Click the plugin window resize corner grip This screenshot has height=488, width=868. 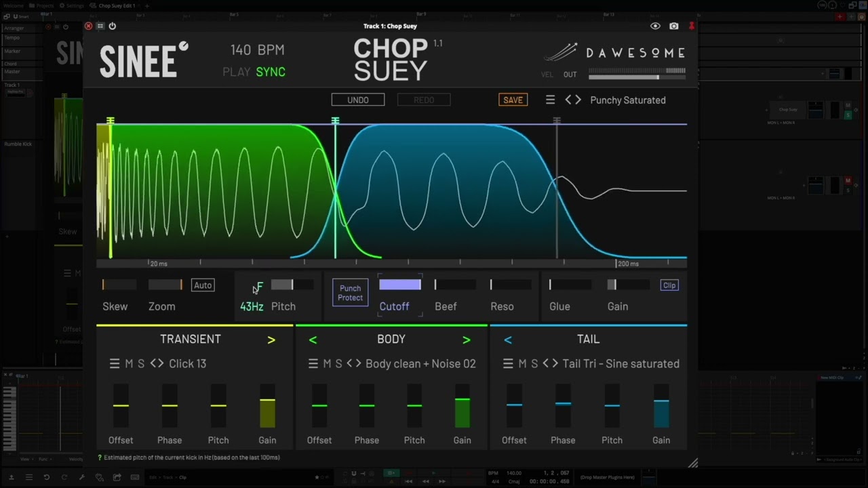coord(692,463)
